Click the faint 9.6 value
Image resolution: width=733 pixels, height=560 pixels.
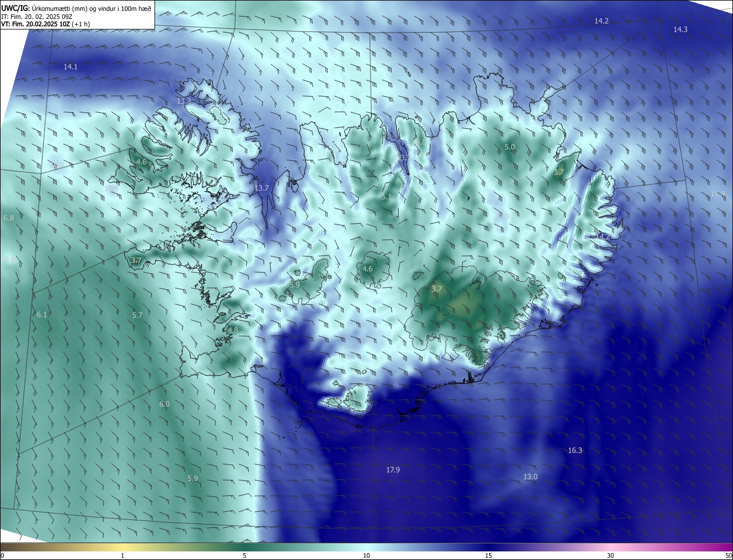point(10,260)
